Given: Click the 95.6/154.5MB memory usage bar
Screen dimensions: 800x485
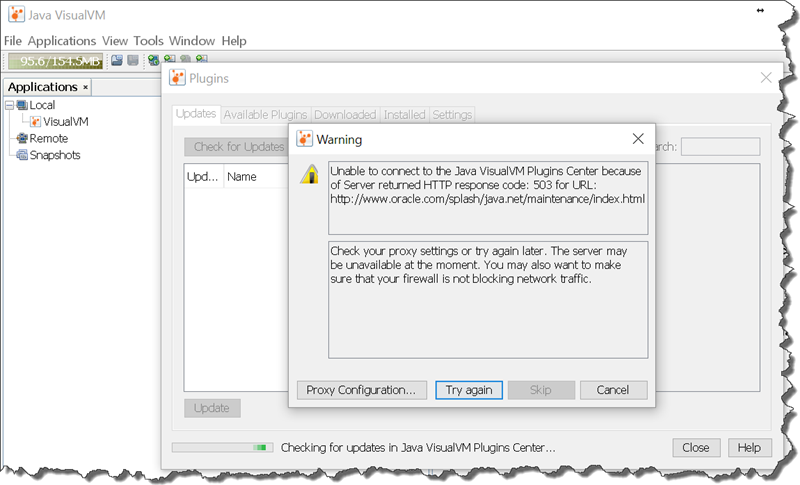Looking at the screenshot, I should pos(56,61).
